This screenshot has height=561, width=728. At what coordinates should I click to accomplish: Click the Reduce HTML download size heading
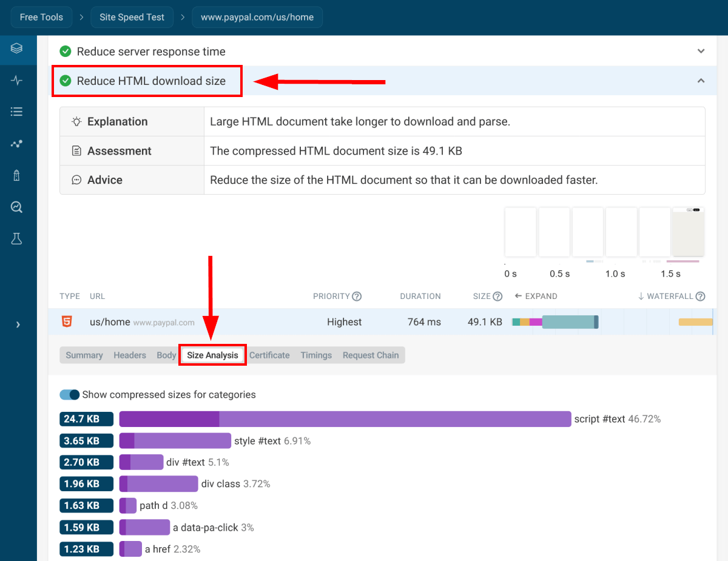(151, 81)
